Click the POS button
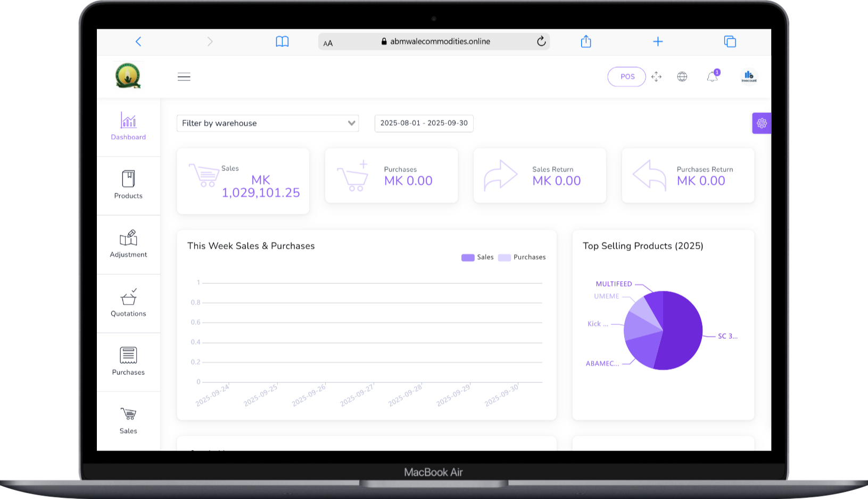 [626, 77]
